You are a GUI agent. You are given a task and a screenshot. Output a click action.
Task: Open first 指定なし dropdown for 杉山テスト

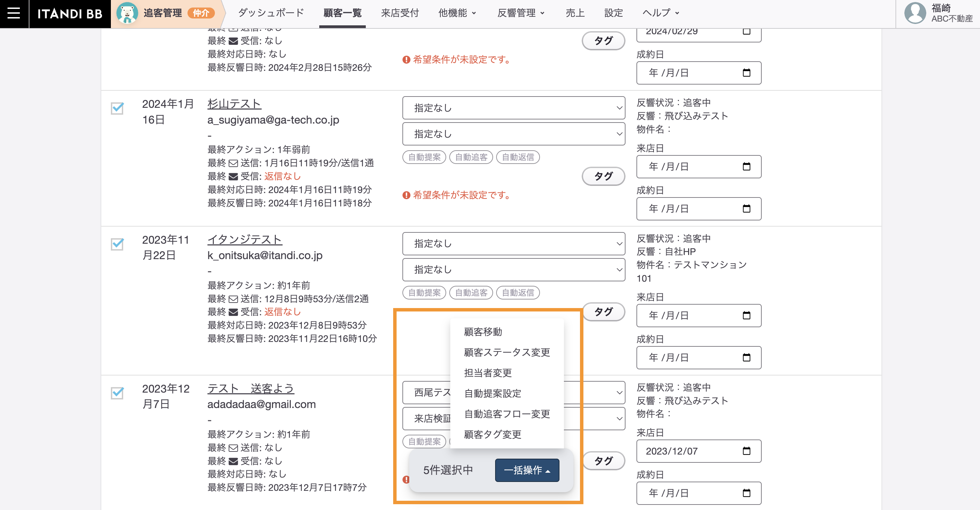pos(514,108)
